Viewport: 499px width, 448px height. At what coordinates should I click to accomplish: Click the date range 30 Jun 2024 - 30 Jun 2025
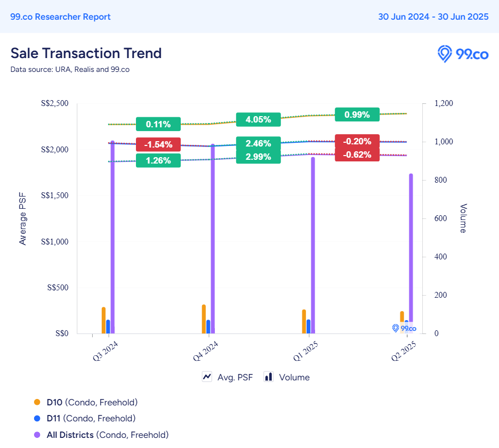pyautogui.click(x=433, y=17)
